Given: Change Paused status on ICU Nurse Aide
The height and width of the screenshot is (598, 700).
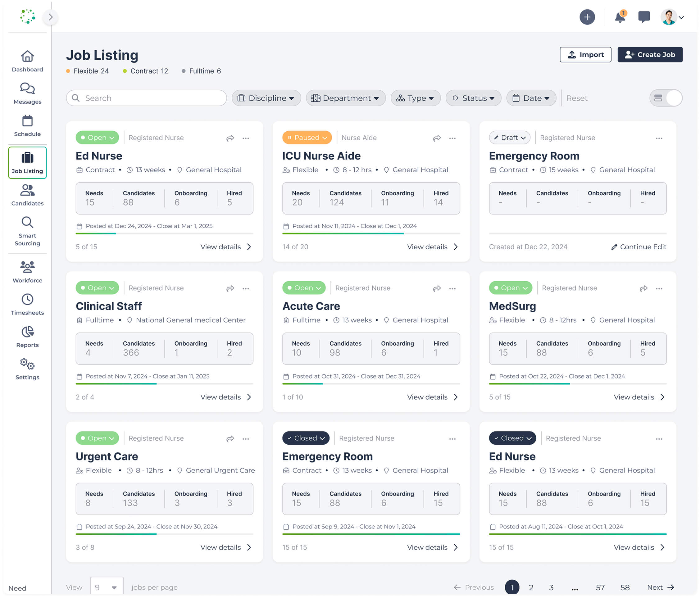Looking at the screenshot, I should click(x=307, y=138).
